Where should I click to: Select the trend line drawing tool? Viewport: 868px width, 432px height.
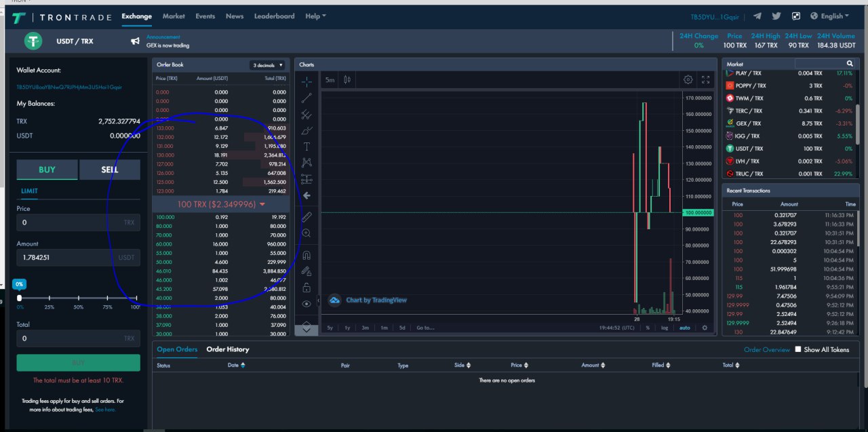click(307, 98)
